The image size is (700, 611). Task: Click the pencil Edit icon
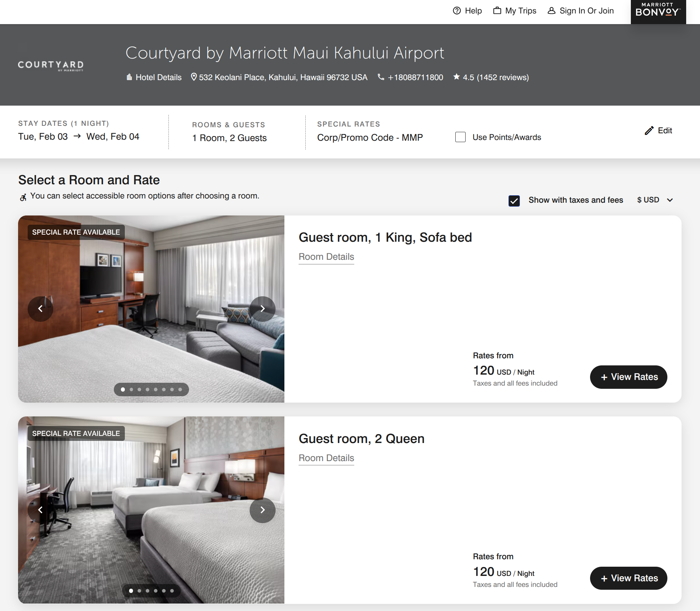649,130
